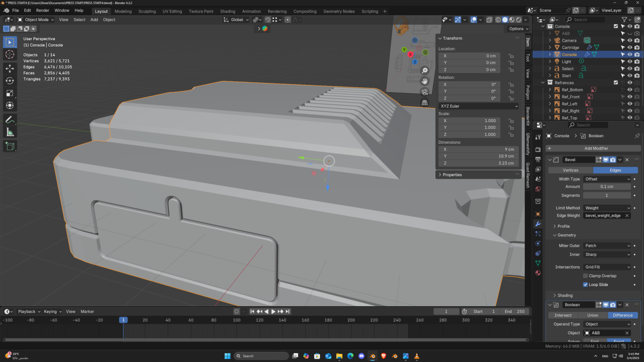Switch the Boolean modifier to Union mode

pos(593,315)
